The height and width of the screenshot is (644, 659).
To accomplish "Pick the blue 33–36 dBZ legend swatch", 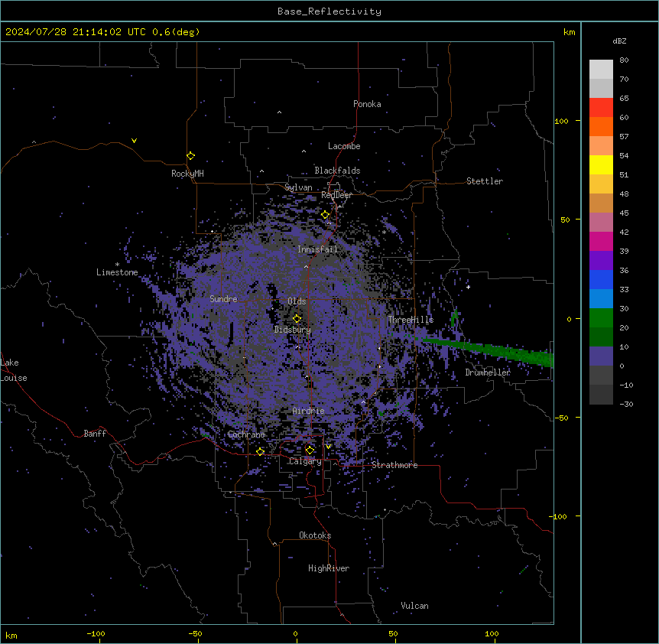I will coord(601,279).
